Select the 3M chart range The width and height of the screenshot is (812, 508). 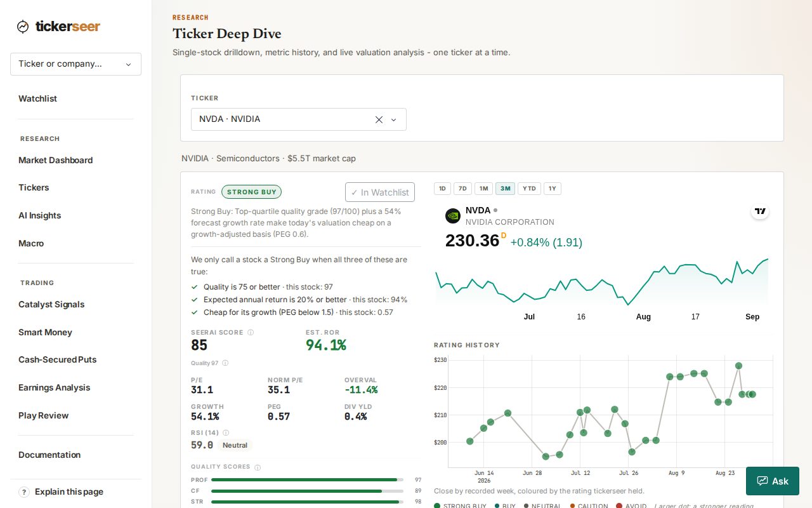tap(505, 189)
